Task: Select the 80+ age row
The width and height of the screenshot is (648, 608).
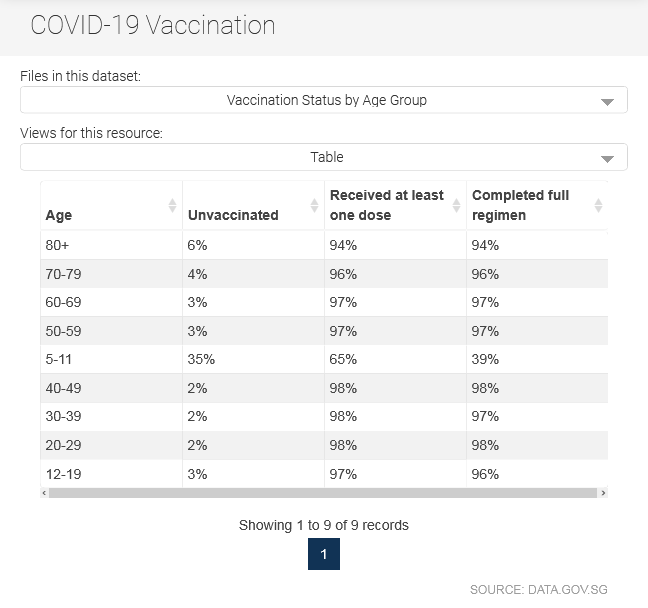Action: point(324,245)
